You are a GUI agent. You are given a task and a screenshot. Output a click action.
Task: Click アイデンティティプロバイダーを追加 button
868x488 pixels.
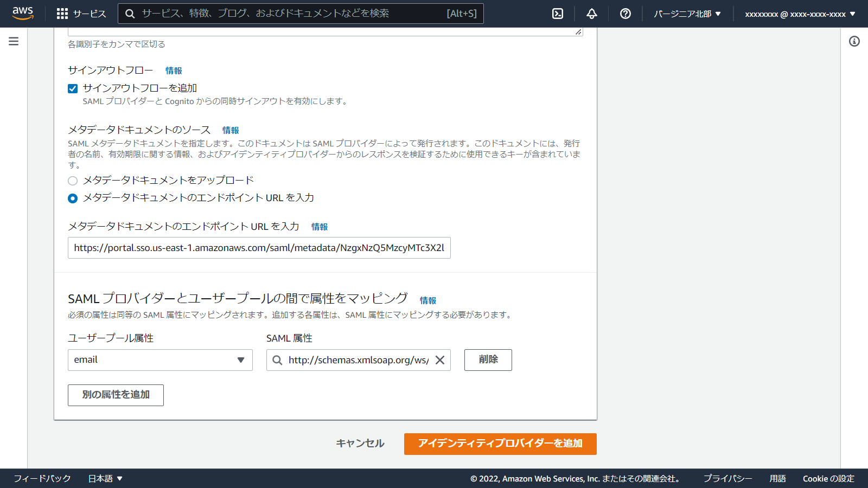[500, 444]
